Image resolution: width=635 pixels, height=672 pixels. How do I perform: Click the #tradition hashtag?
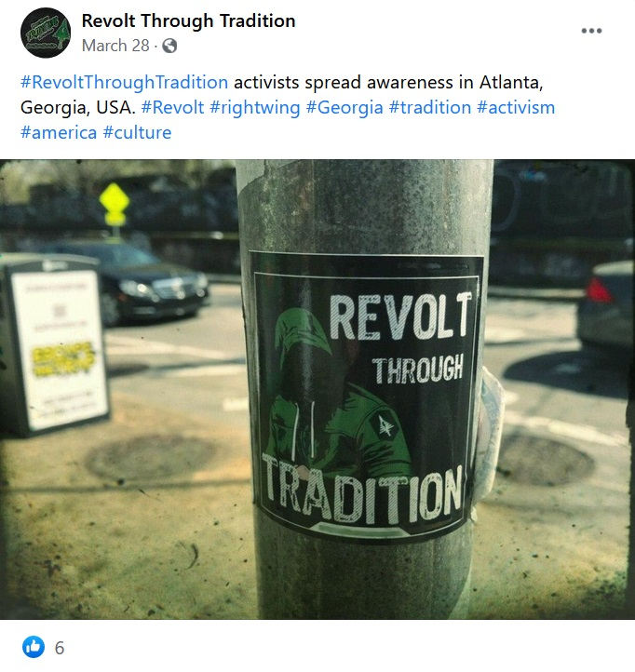(x=430, y=107)
